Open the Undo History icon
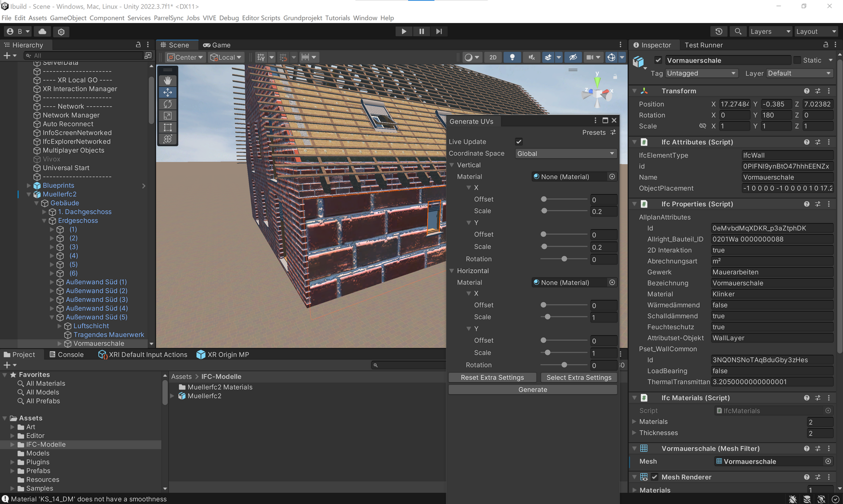 (718, 31)
